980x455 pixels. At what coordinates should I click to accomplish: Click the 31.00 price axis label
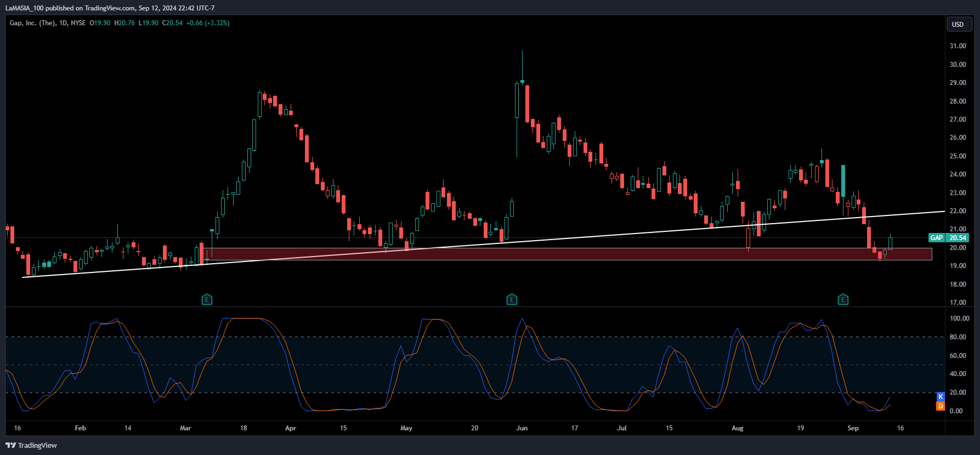(958, 46)
